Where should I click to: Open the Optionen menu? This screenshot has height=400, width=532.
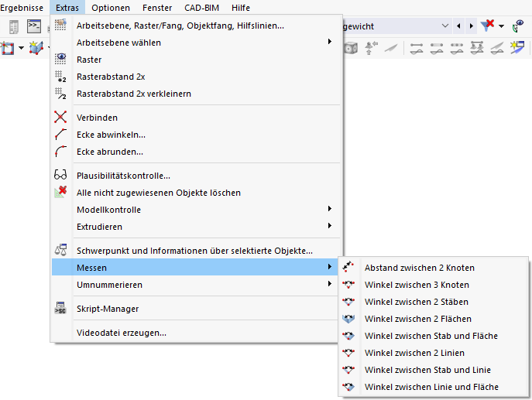[111, 8]
